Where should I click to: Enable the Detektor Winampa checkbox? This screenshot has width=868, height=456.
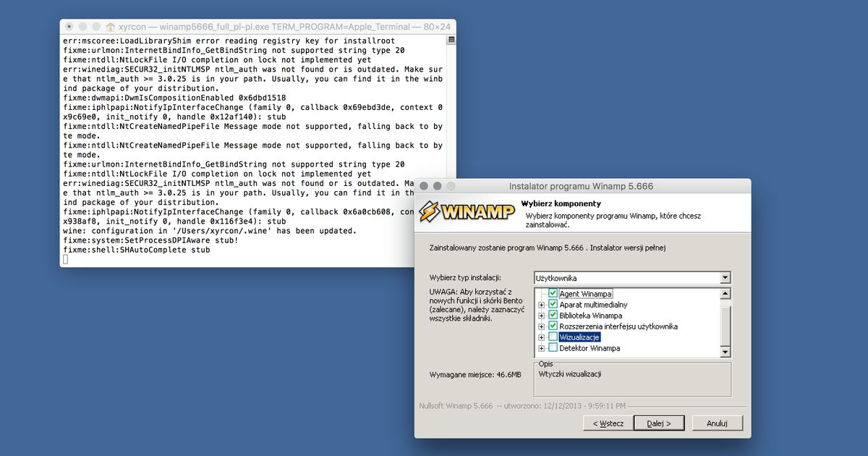[x=553, y=348]
